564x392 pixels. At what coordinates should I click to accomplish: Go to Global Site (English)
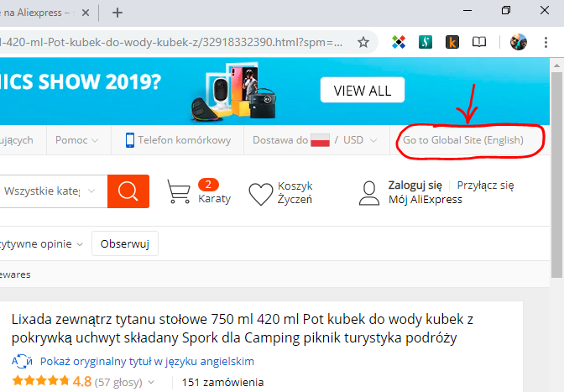463,140
